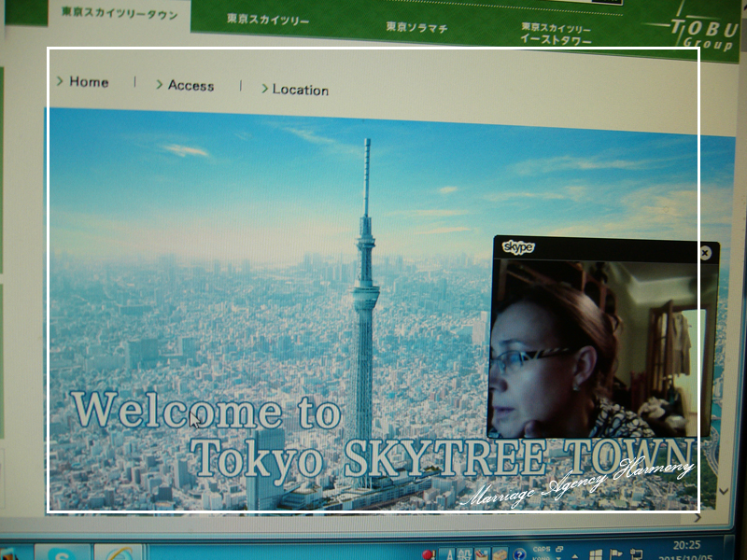
Task: Click the blue help question-mark tray icon
Action: (x=519, y=553)
